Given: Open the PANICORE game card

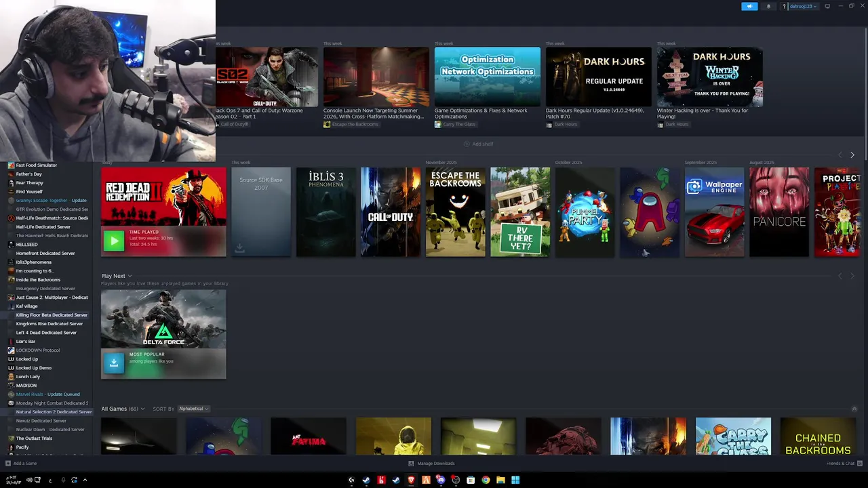Looking at the screenshot, I should (x=779, y=212).
